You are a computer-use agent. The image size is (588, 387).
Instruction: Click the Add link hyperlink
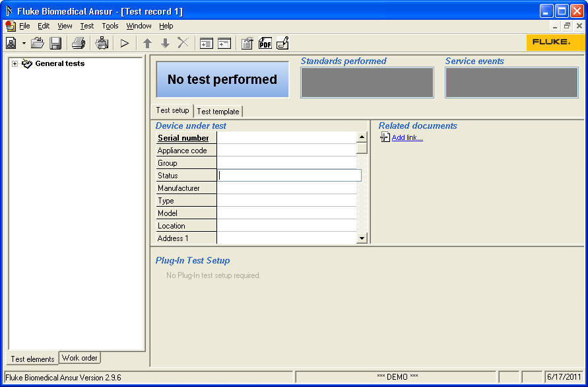click(x=405, y=137)
